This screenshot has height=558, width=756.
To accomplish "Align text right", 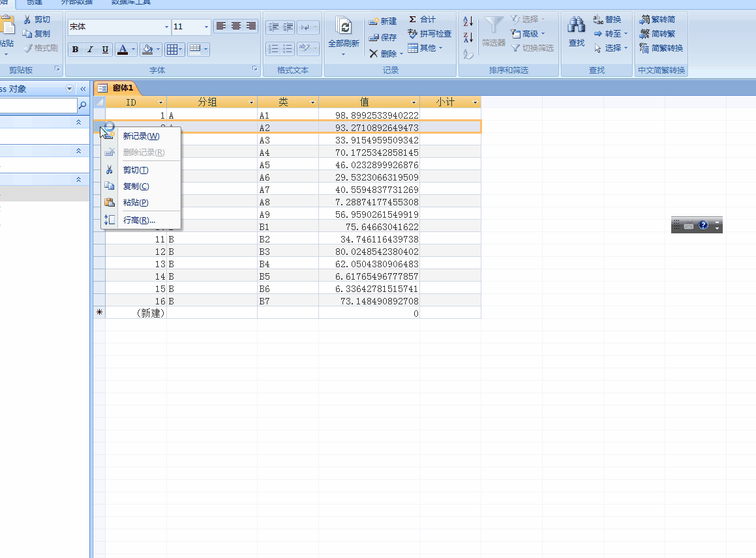I will click(250, 26).
